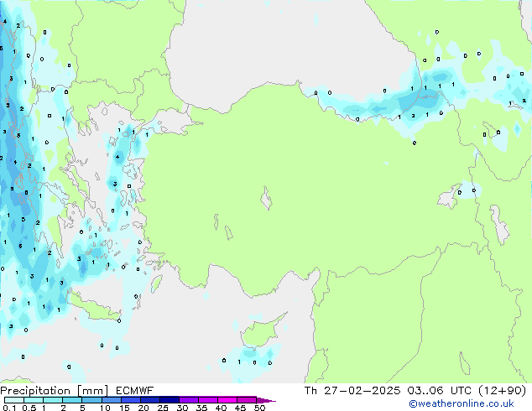The height and width of the screenshot is (411, 532).
Task: Click the 25–30 mm navy legend swatch
Action: 169,400
